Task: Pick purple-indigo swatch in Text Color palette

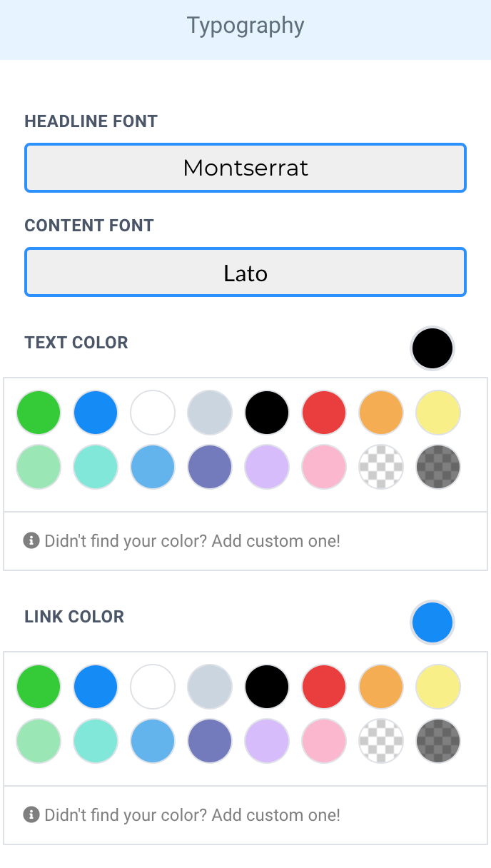Action: click(x=210, y=467)
